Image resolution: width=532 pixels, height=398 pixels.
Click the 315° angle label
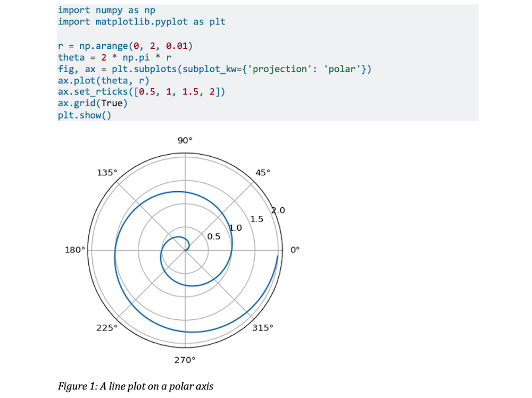click(x=263, y=327)
